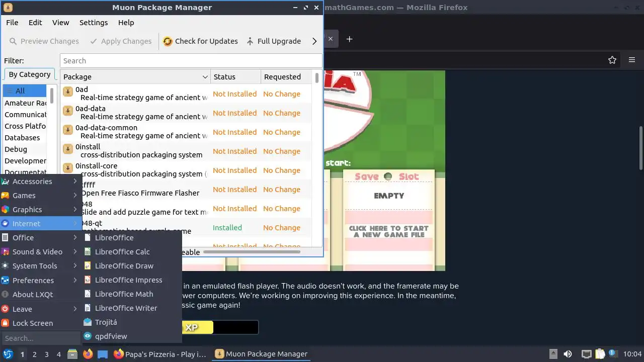Open the clipboard manager tray icon
644x362 pixels.
point(599,354)
